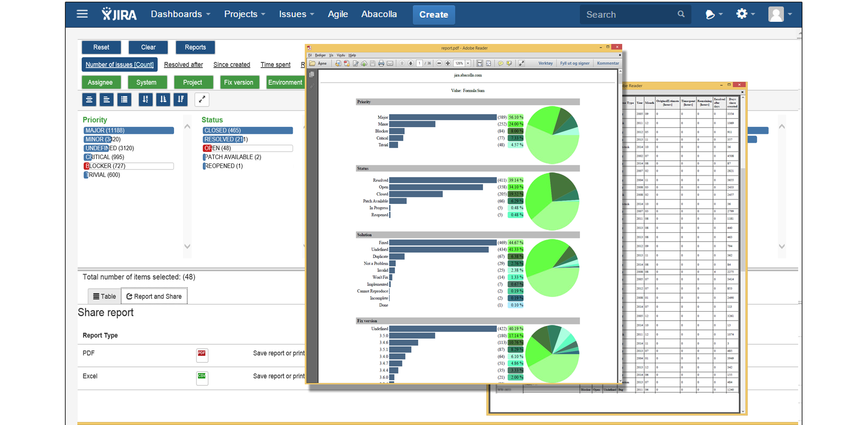Open the Hjelp menu in Adobe Reader
The image size is (868, 425).
click(x=352, y=55)
